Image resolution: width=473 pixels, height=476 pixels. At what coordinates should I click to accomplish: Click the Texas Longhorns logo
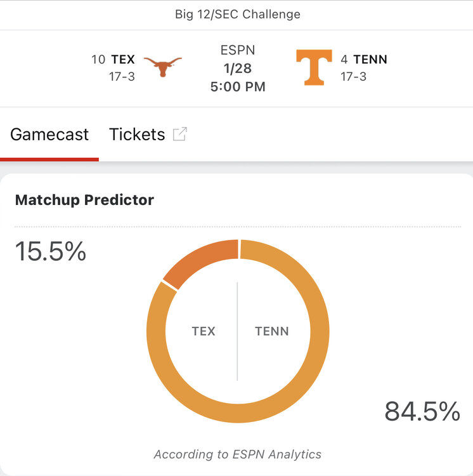pos(163,66)
